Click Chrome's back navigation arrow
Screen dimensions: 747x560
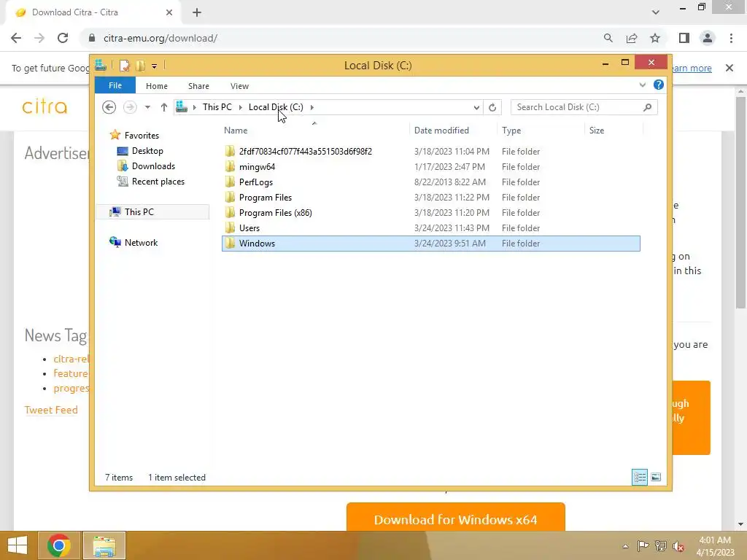[16, 38]
